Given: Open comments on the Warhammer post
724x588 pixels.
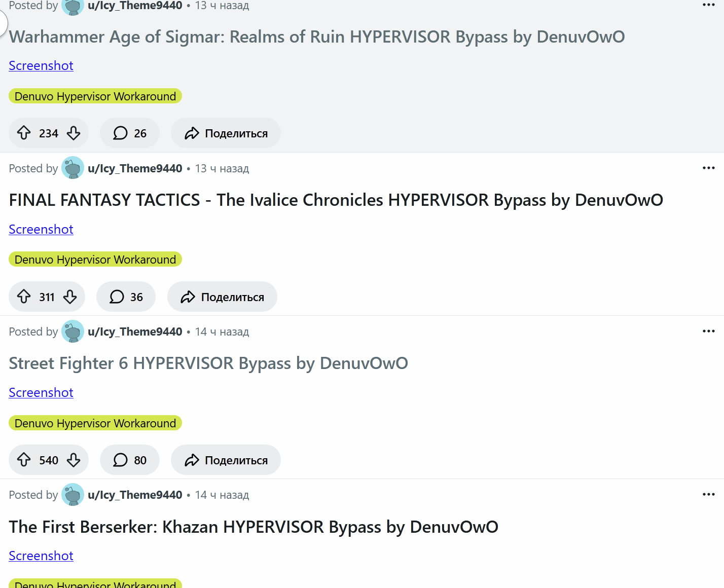Looking at the screenshot, I should 130,133.
